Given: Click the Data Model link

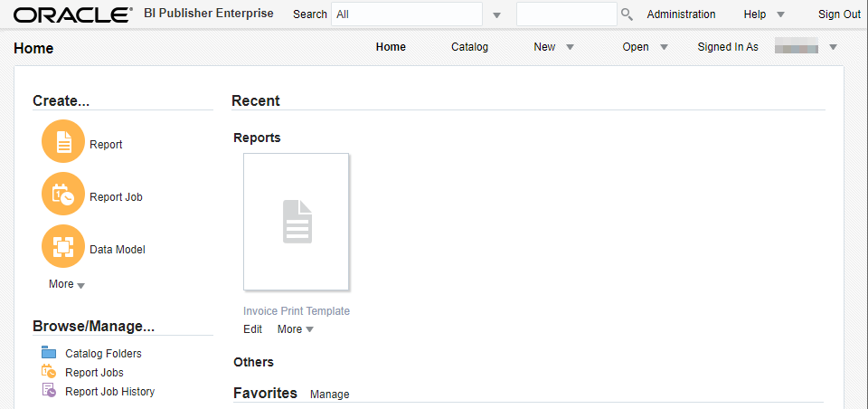Looking at the screenshot, I should coord(118,250).
